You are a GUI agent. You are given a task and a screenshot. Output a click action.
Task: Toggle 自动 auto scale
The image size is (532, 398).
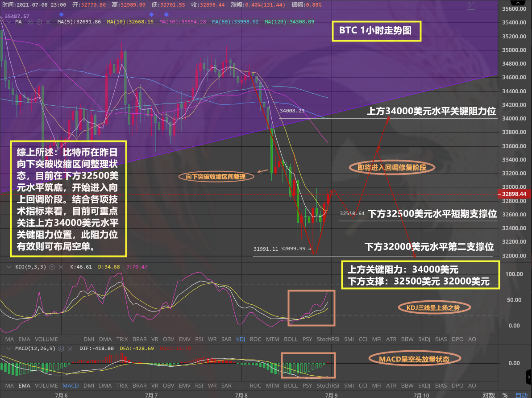click(521, 395)
